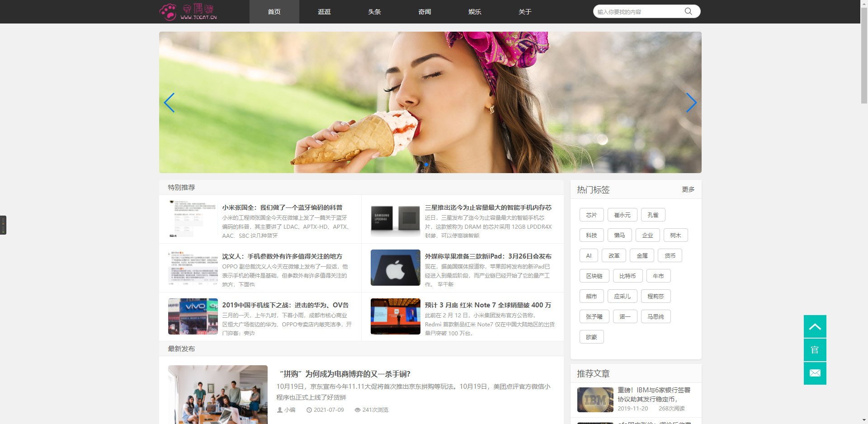Open article 小米张国全 蓝牙编码的科普

tap(282, 207)
